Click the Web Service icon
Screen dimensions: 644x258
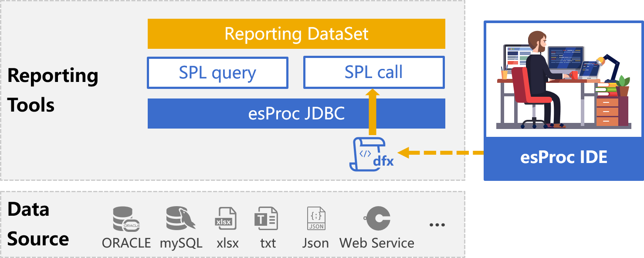[378, 218]
